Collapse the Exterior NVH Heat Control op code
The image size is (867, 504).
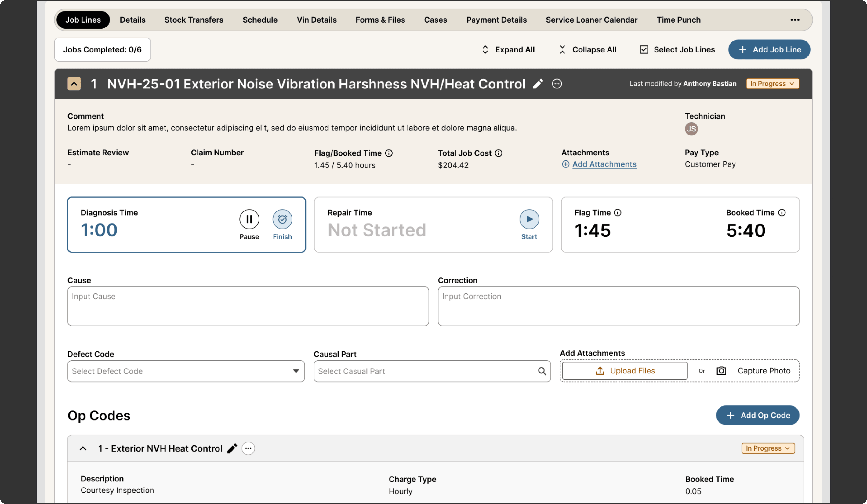pyautogui.click(x=83, y=448)
